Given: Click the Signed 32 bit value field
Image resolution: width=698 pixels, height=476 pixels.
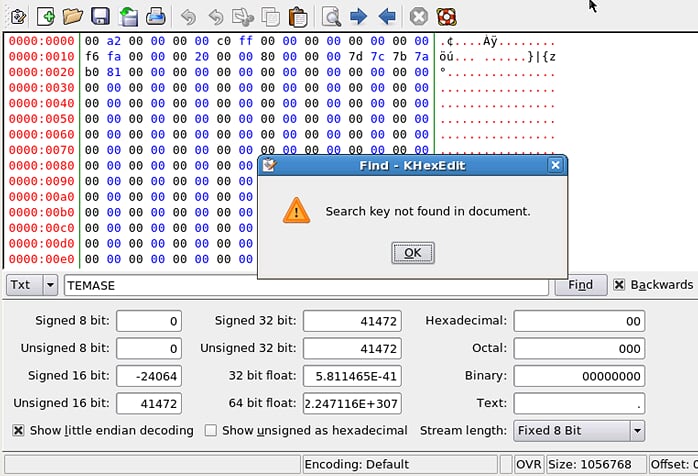Looking at the screenshot, I should [x=352, y=321].
